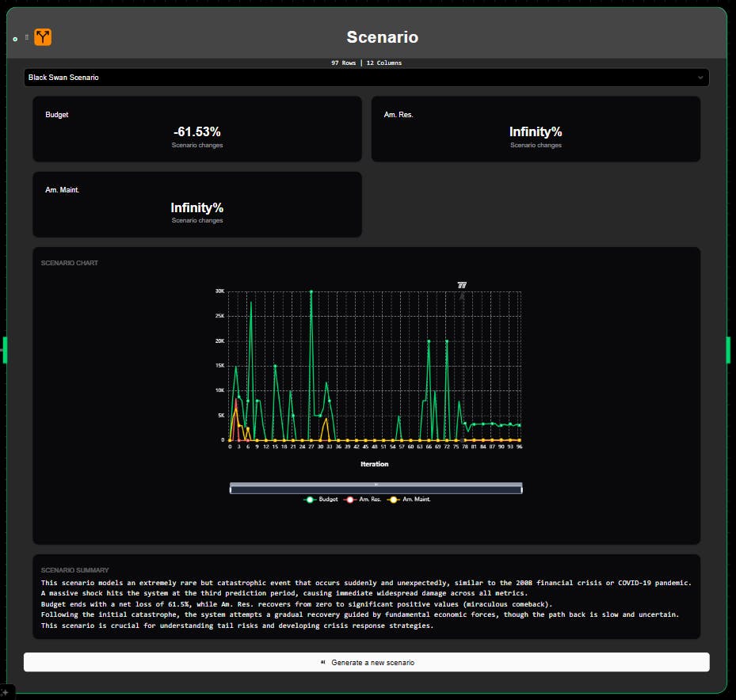736x700 pixels.
Task: Click the "30K" y-axis label
Action: (219, 291)
